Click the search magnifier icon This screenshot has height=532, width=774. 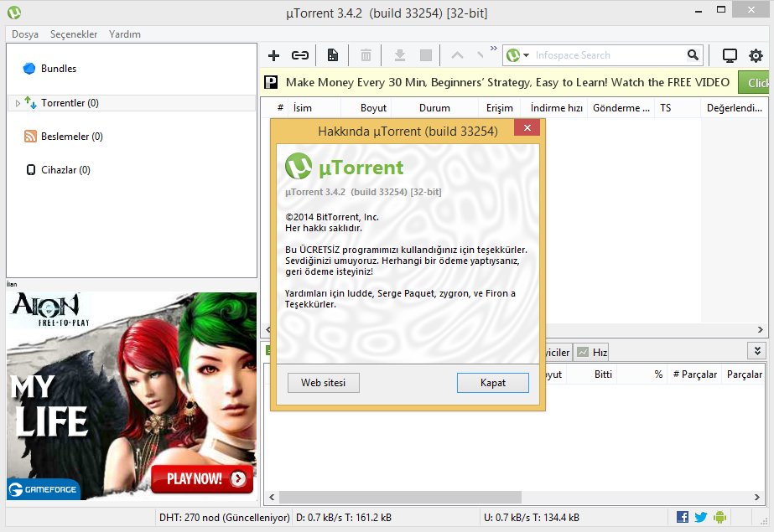693,55
